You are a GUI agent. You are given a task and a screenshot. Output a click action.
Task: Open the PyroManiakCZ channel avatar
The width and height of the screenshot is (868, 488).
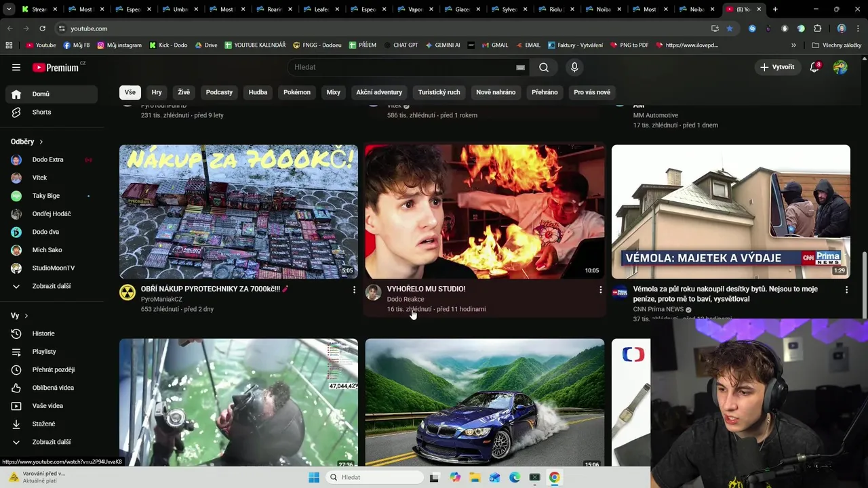[127, 292]
